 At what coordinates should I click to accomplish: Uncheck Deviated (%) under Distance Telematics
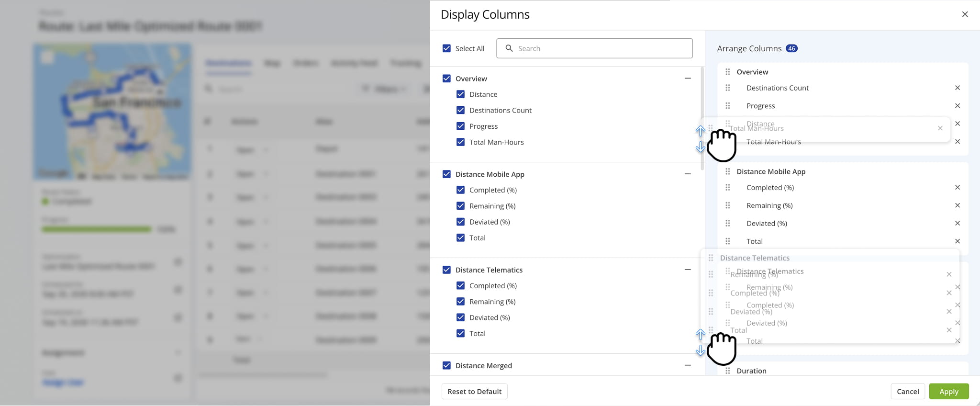[460, 317]
